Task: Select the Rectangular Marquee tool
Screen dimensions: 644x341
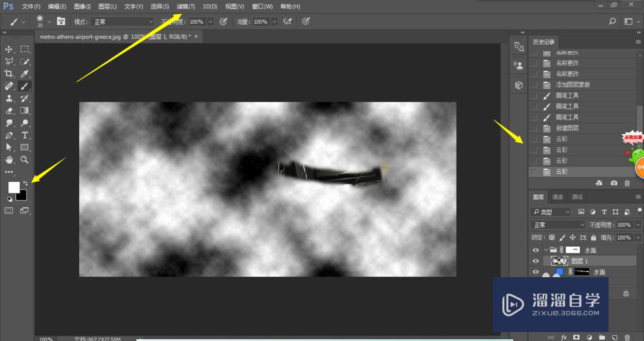Action: (24, 50)
